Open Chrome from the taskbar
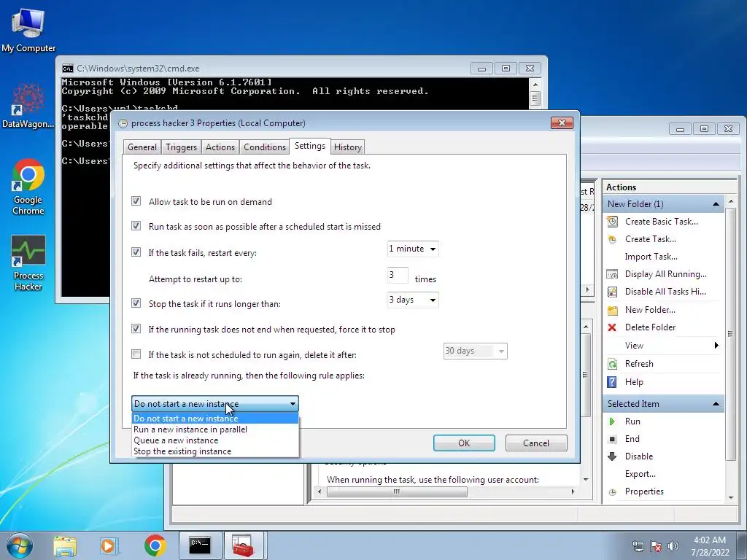 [x=155, y=545]
